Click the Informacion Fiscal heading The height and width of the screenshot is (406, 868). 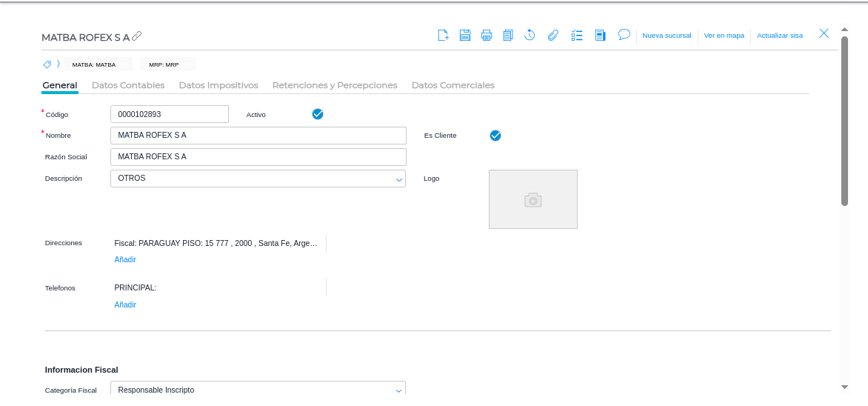coord(81,370)
